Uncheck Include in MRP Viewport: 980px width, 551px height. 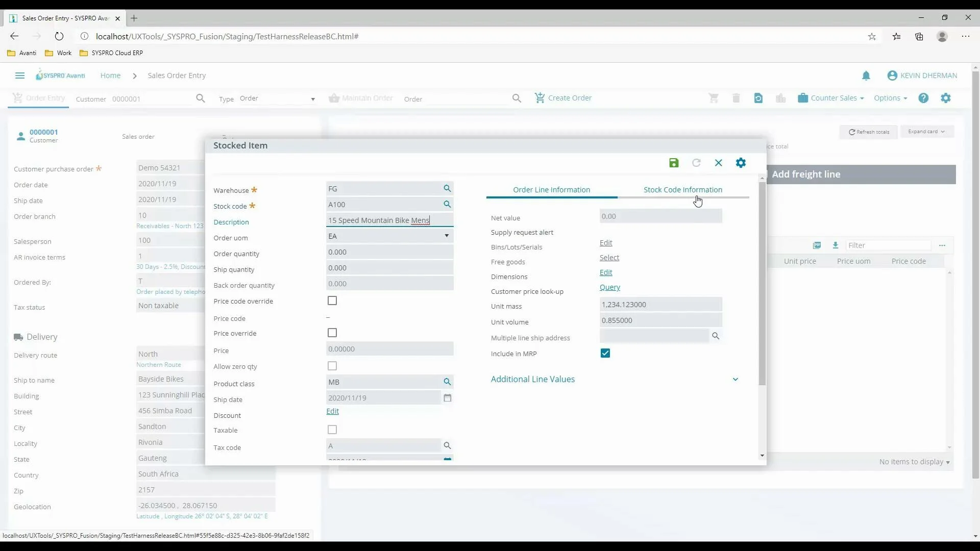(x=605, y=353)
